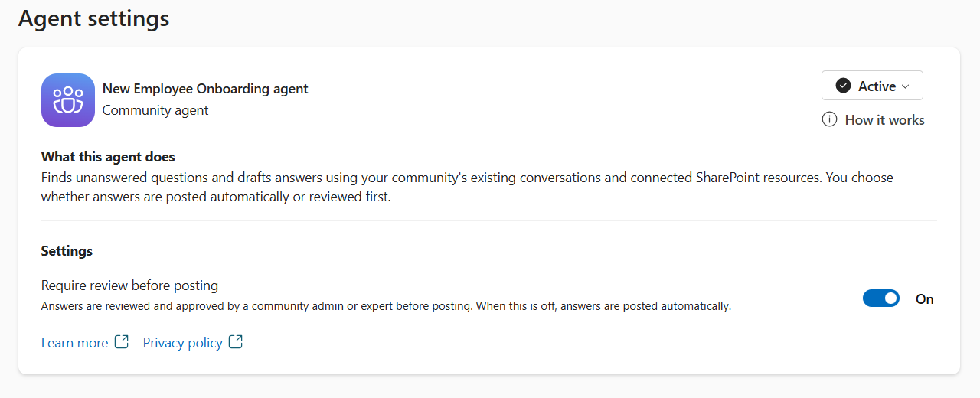
Task: Click the What this agent does heading
Action: pos(108,157)
